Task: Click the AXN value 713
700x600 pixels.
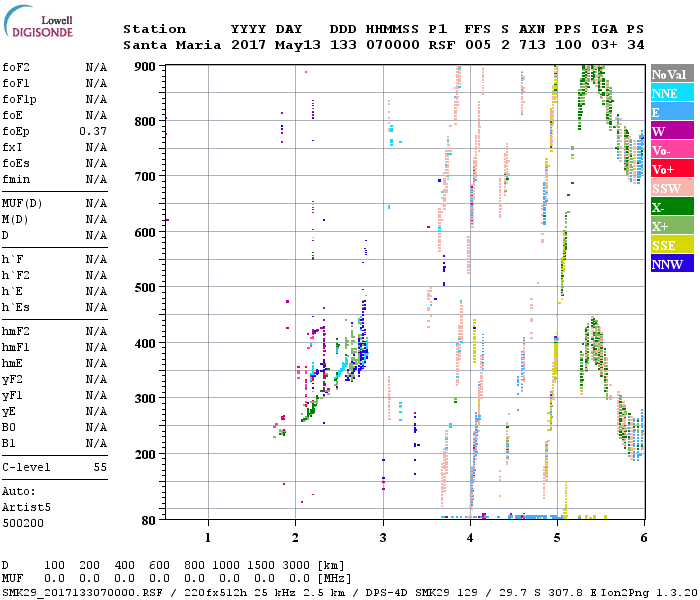Action: (532, 46)
